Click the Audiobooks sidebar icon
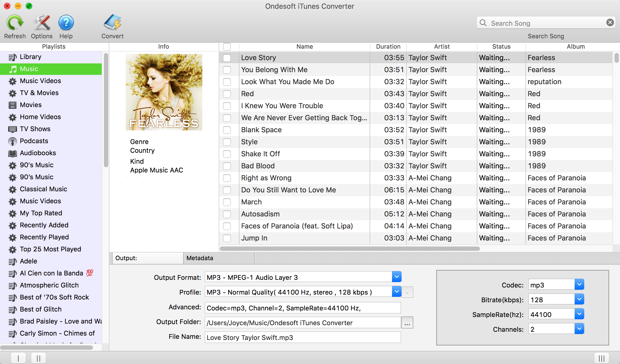Viewport: 620px width, 364px height. click(x=12, y=153)
